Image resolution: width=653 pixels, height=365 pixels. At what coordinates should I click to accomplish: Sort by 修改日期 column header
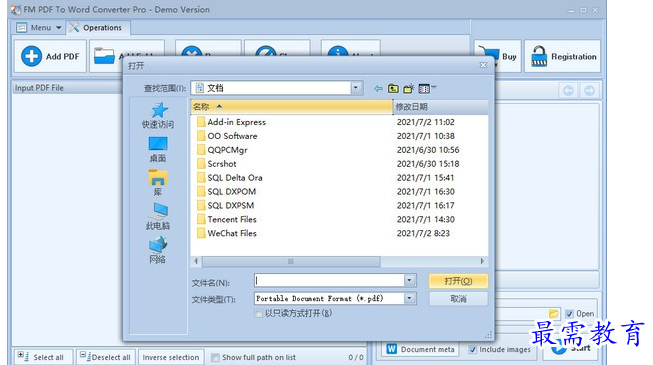click(x=441, y=107)
